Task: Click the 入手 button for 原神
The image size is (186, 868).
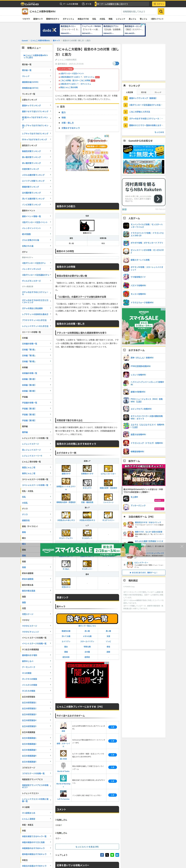Action: click(x=113, y=727)
